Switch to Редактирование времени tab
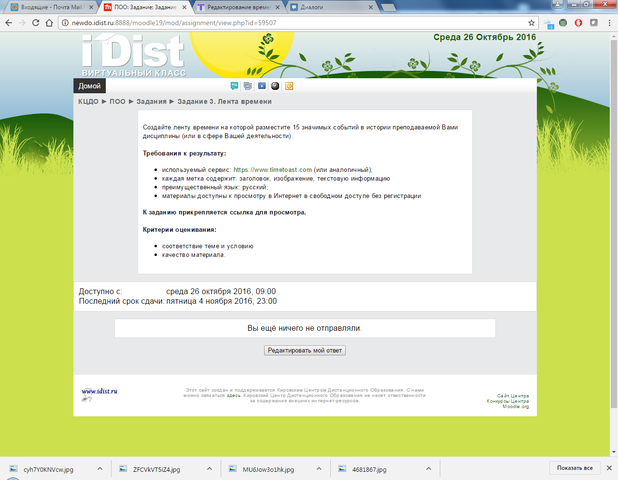Screen dimensions: 618x480 (x=238, y=7)
